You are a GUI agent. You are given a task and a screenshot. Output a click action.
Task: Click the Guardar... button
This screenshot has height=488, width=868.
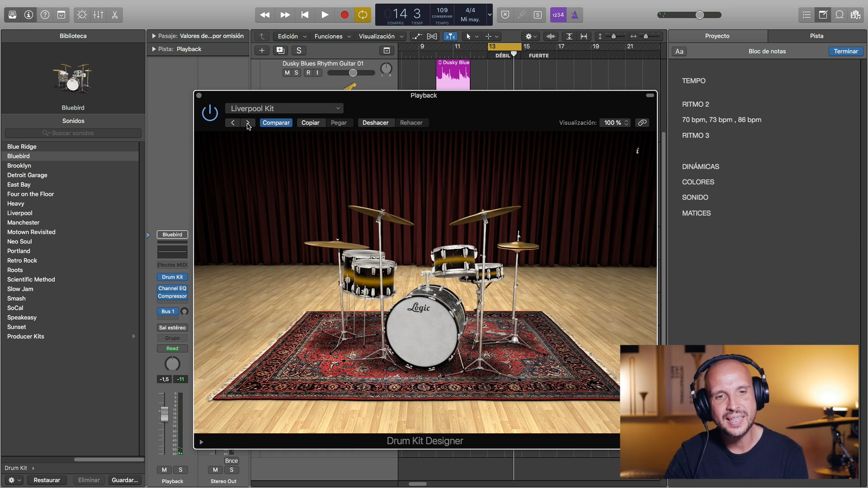[125, 480]
